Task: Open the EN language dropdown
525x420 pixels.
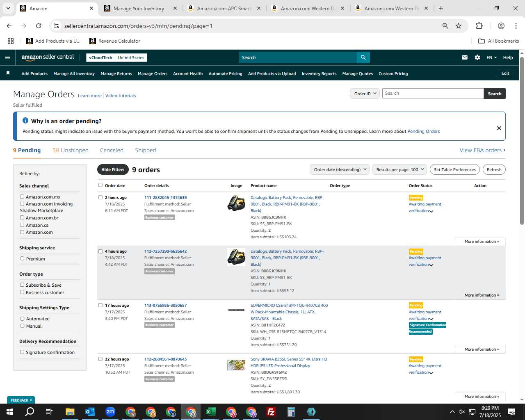Action: (491, 57)
